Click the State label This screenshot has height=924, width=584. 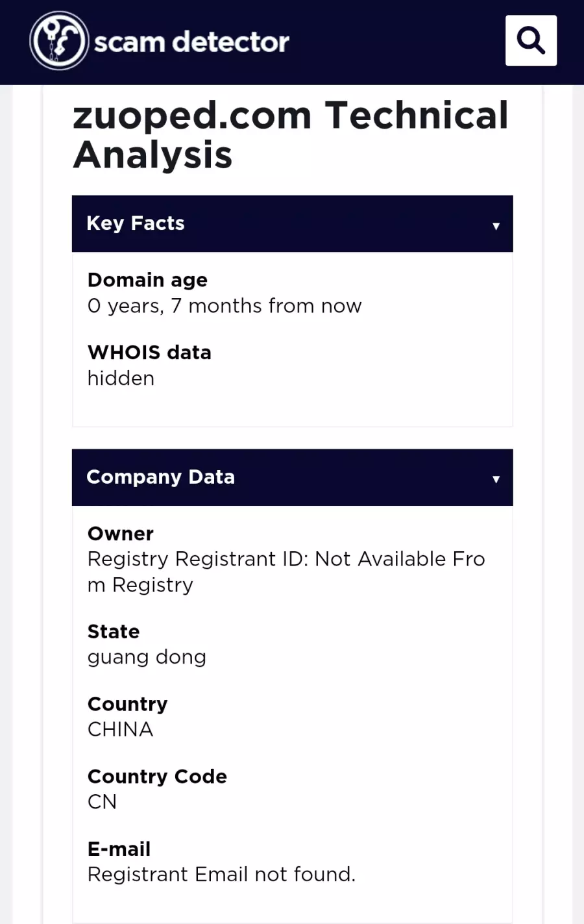click(114, 632)
